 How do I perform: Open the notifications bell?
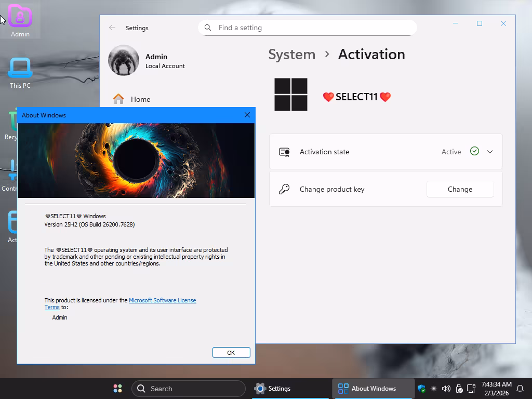pyautogui.click(x=520, y=389)
